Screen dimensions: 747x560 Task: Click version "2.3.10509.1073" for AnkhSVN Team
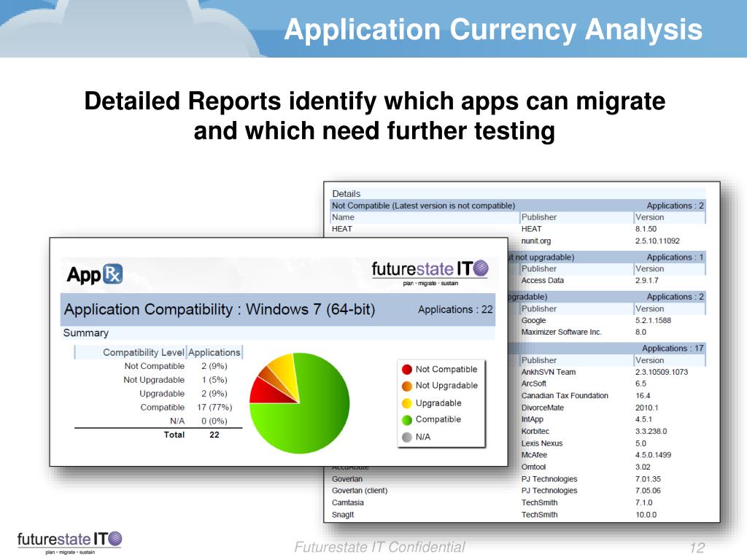pos(662,372)
